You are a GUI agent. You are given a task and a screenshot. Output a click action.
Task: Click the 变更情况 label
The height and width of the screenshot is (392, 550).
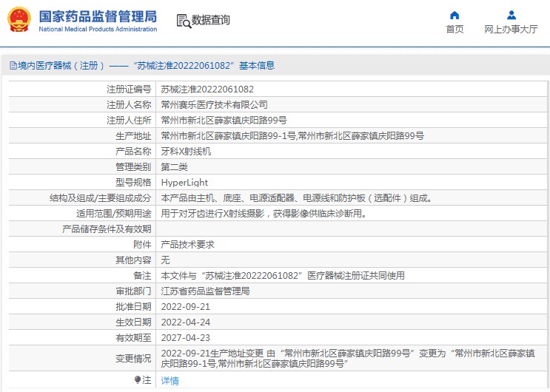[x=133, y=358]
